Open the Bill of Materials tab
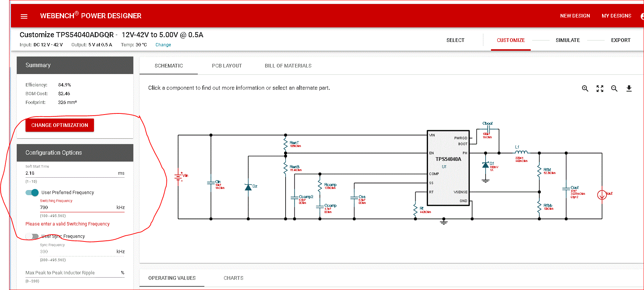This screenshot has width=644, height=290. [x=288, y=66]
